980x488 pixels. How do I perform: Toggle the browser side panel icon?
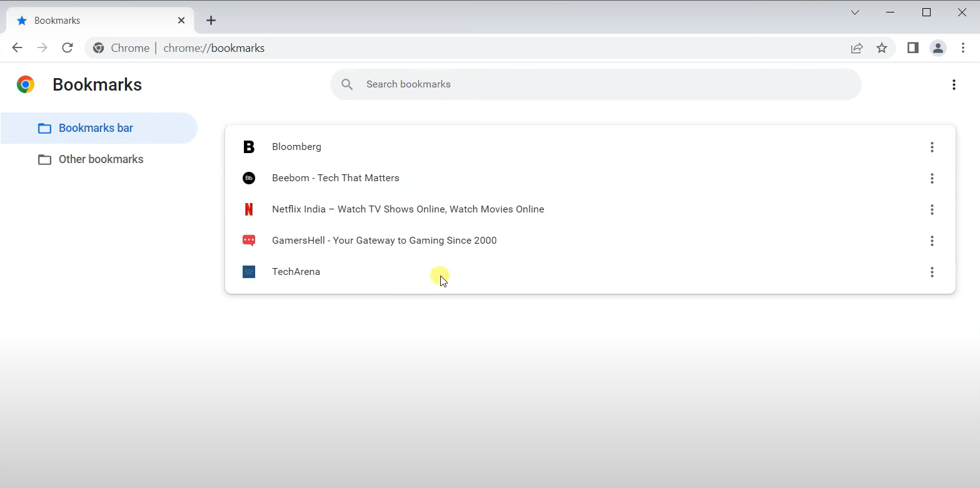click(x=913, y=48)
